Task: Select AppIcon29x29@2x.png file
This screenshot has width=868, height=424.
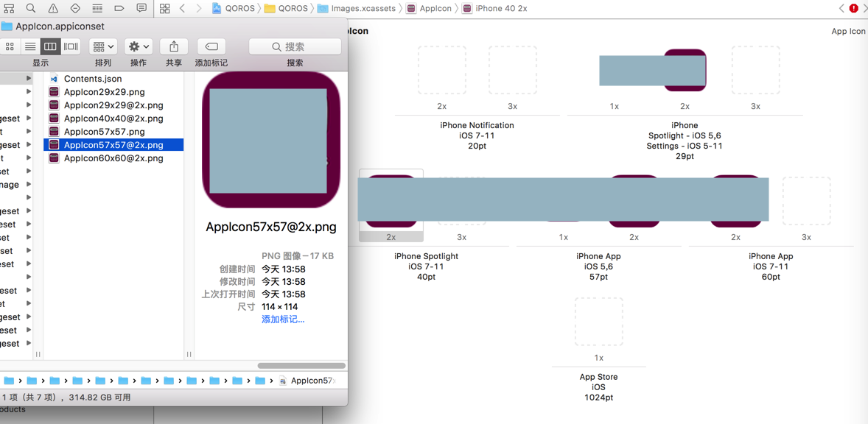Action: point(113,105)
